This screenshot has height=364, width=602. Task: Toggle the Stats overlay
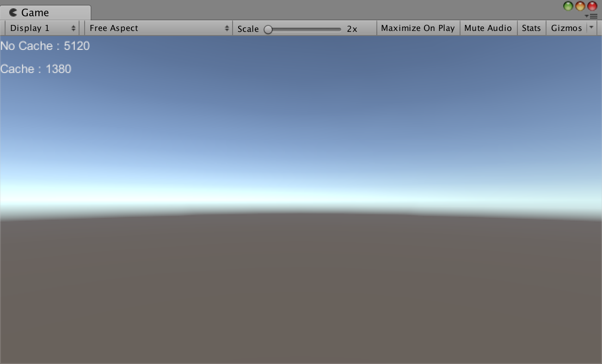click(531, 28)
